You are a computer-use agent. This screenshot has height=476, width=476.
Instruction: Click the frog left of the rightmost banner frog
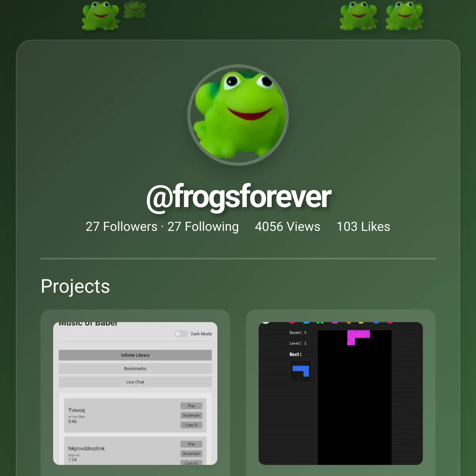pyautogui.click(x=359, y=16)
